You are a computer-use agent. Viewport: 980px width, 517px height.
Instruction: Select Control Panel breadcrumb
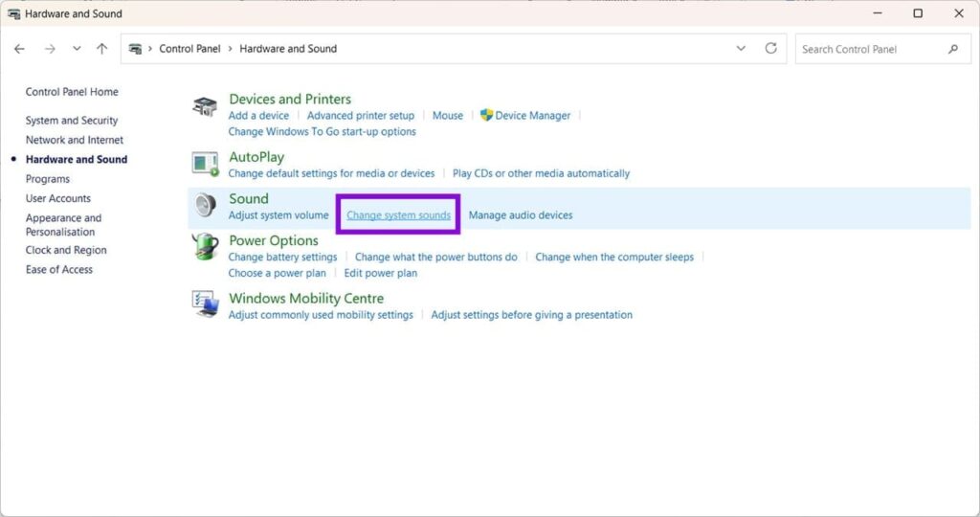click(x=189, y=49)
